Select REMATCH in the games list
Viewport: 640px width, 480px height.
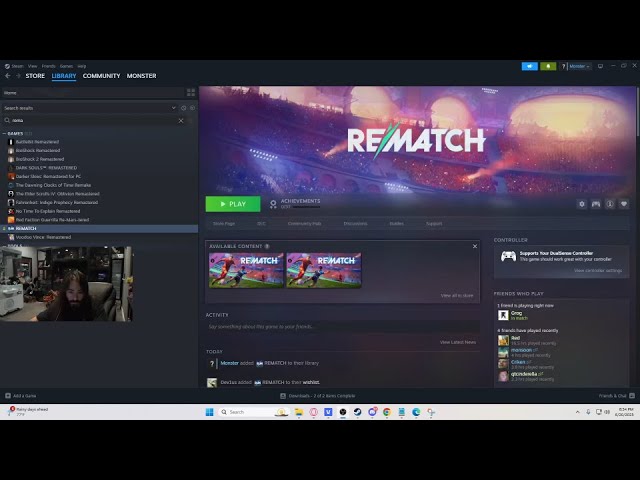[99, 229]
